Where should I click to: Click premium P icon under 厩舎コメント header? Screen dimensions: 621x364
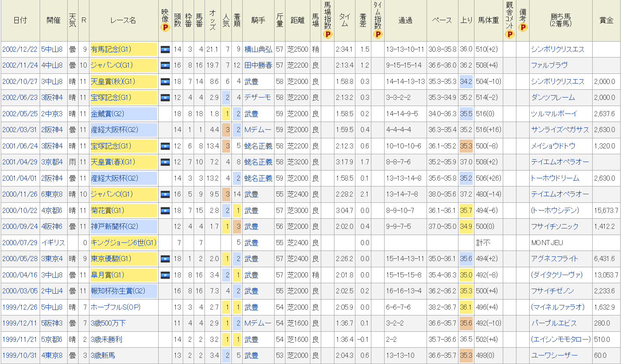[509, 34]
